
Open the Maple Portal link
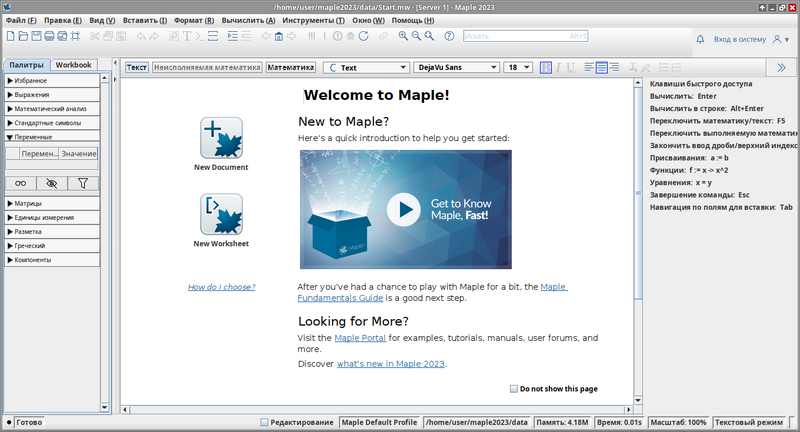tap(360, 338)
